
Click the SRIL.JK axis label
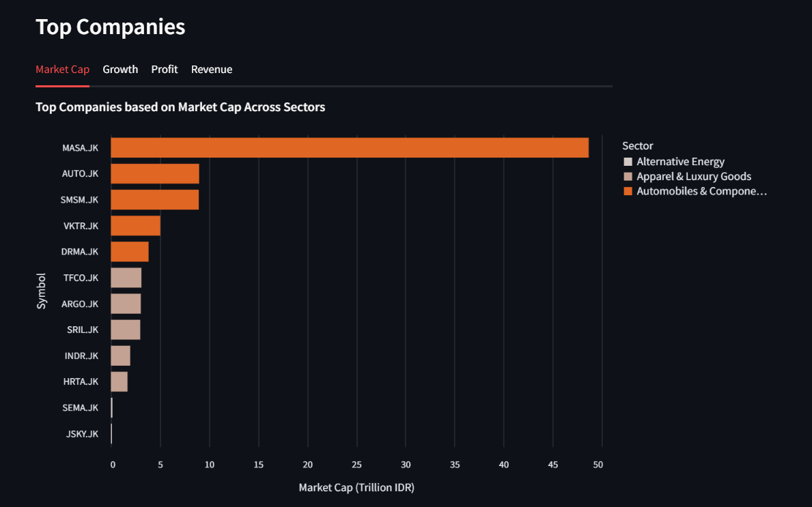(83, 330)
